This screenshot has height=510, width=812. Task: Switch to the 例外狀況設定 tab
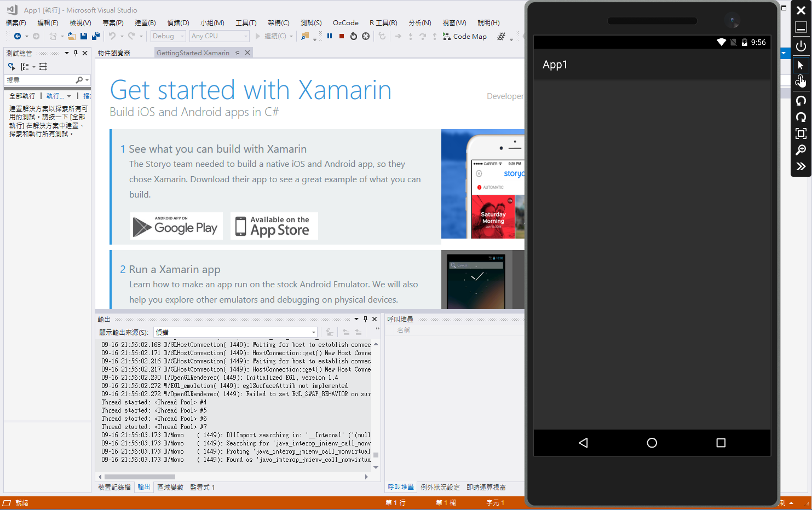point(440,487)
